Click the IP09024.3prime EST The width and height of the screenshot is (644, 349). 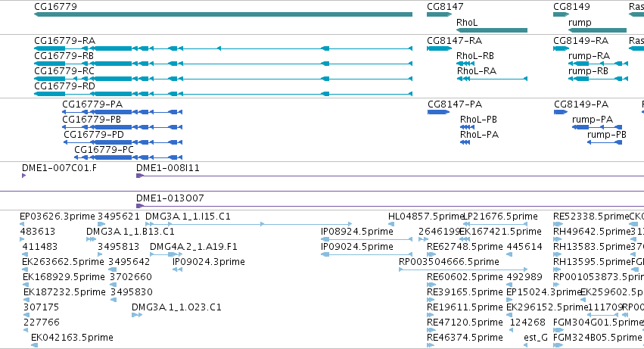[x=177, y=270]
